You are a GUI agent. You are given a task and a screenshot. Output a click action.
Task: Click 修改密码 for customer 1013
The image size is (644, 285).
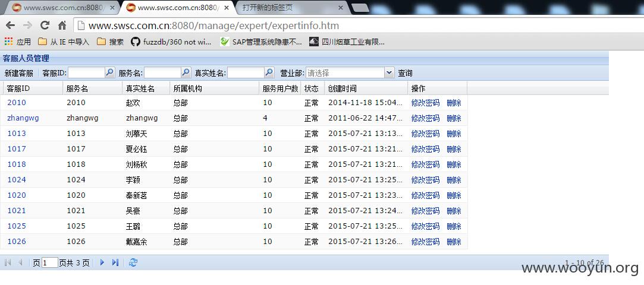pos(426,134)
